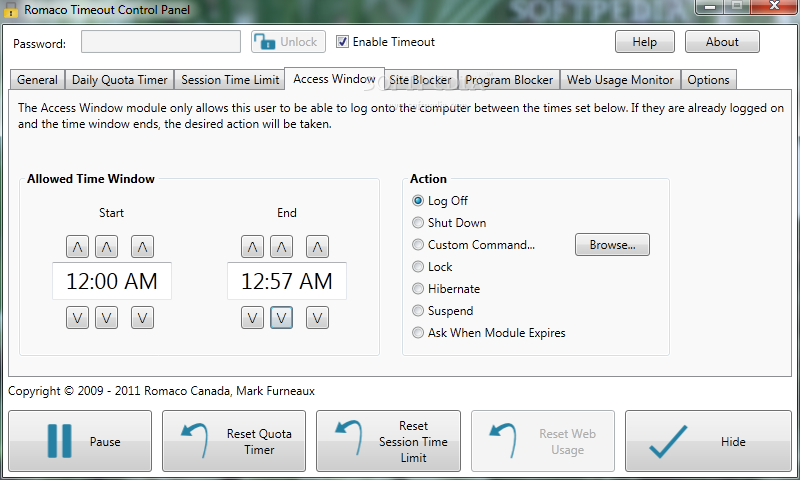Image resolution: width=800 pixels, height=480 pixels.
Task: Switch to the General tab
Action: (x=37, y=80)
